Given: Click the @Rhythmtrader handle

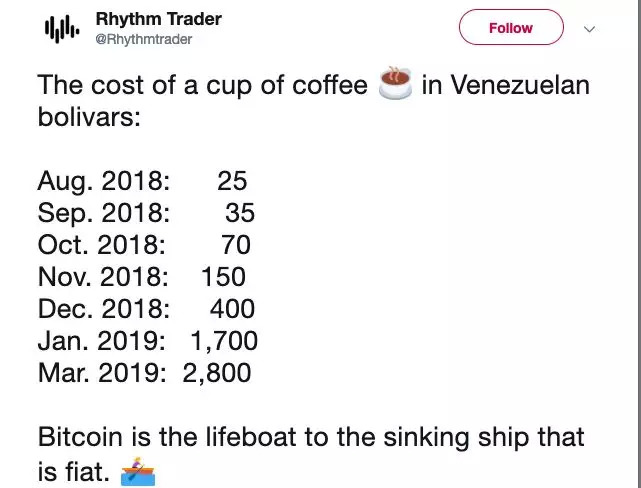Looking at the screenshot, I should pos(144,40).
